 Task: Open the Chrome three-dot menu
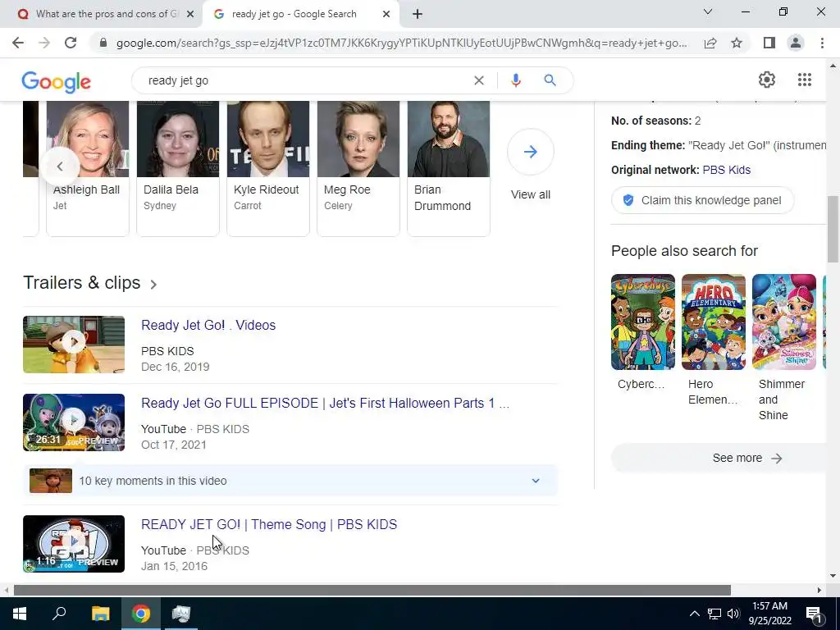822,43
